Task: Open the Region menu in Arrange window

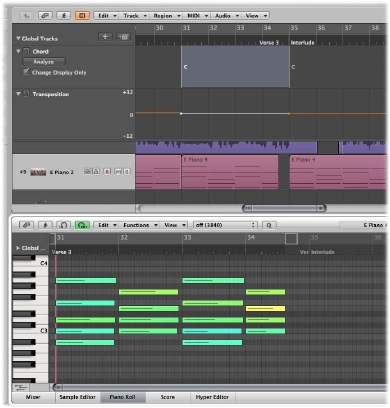Action: (x=166, y=15)
